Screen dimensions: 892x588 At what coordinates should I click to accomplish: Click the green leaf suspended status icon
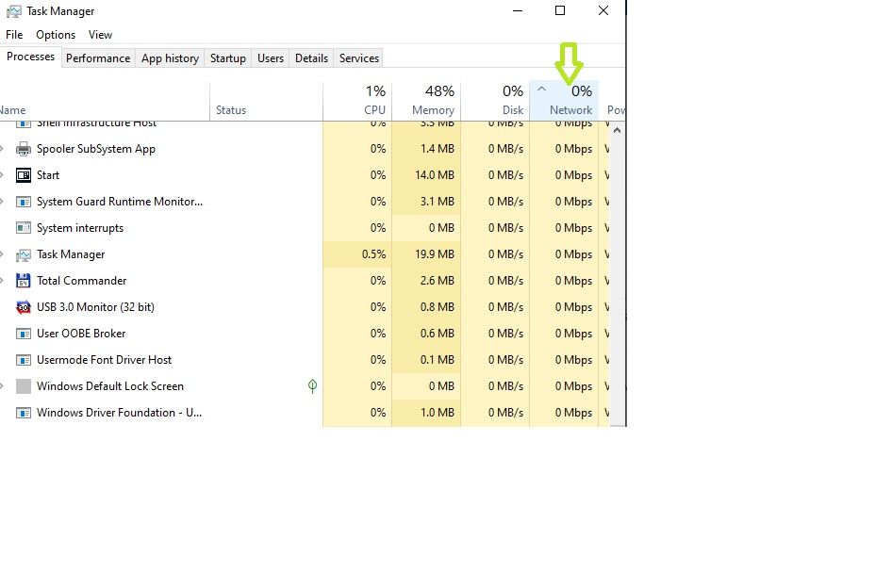pyautogui.click(x=312, y=386)
